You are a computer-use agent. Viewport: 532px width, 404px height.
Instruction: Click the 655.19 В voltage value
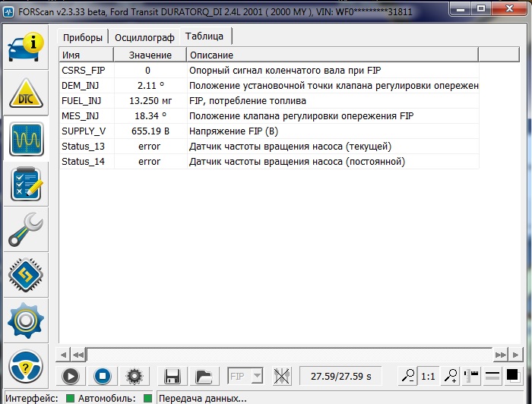pyautogui.click(x=150, y=131)
